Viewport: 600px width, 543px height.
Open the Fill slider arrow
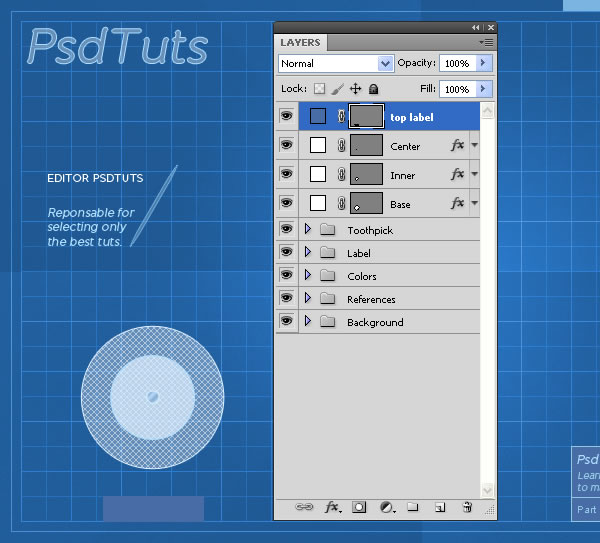484,89
